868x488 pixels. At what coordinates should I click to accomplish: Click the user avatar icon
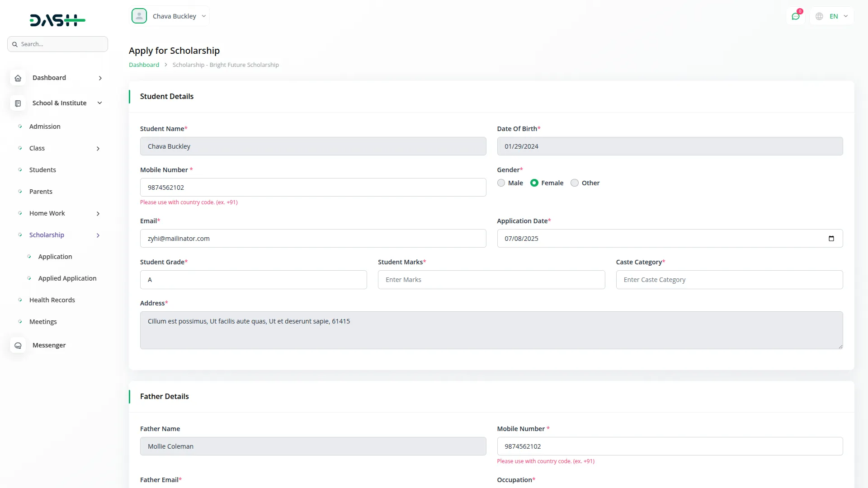[x=139, y=16]
